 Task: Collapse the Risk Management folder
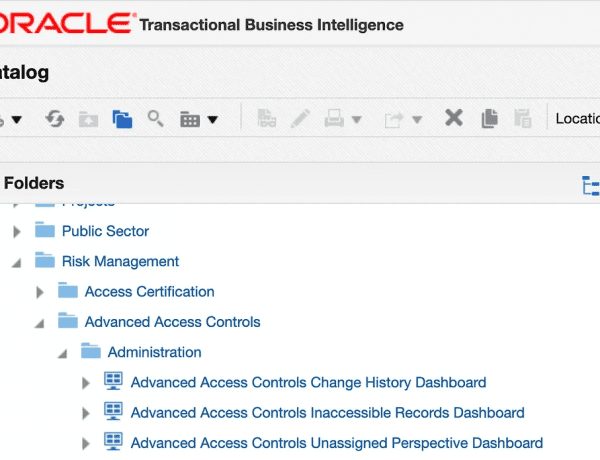pos(16,263)
